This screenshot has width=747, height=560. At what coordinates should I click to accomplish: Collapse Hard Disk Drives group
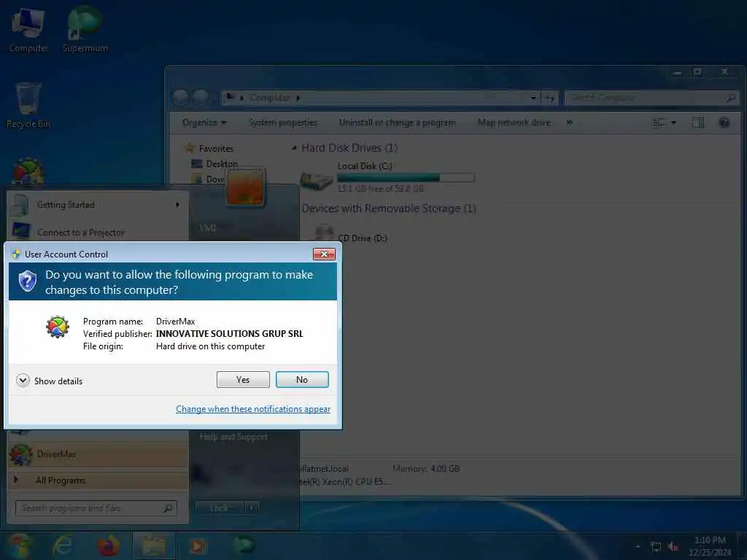coord(294,148)
